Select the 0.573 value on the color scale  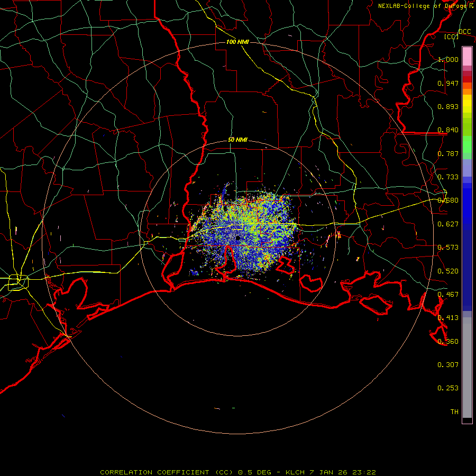(448, 248)
